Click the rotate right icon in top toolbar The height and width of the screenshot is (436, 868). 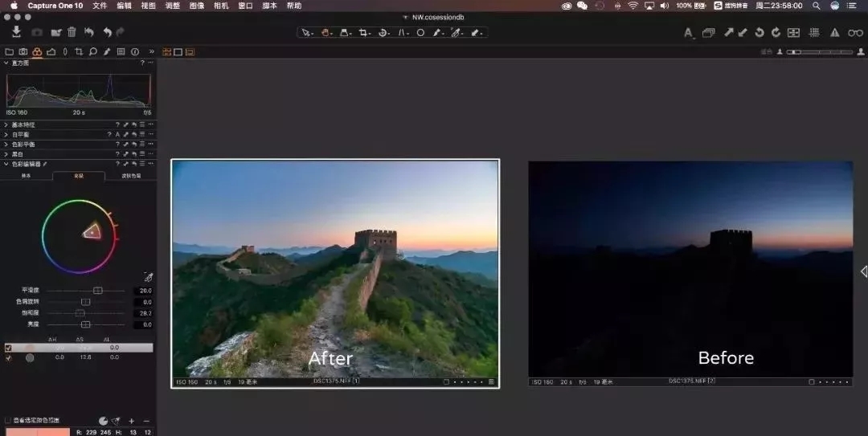(x=776, y=33)
